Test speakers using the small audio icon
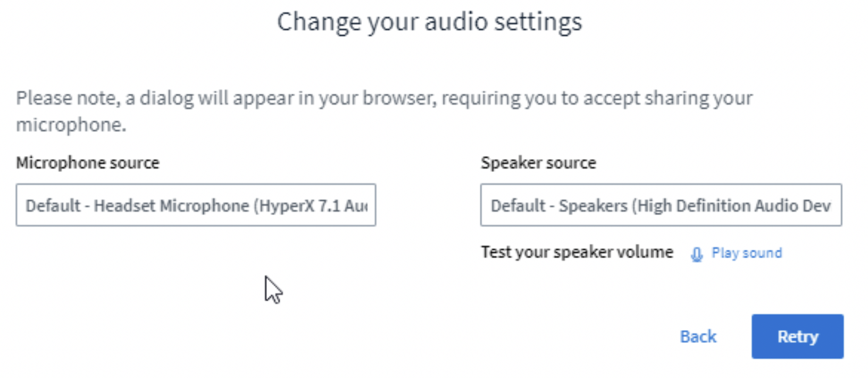Viewport: 868px width, 378px height. (696, 254)
